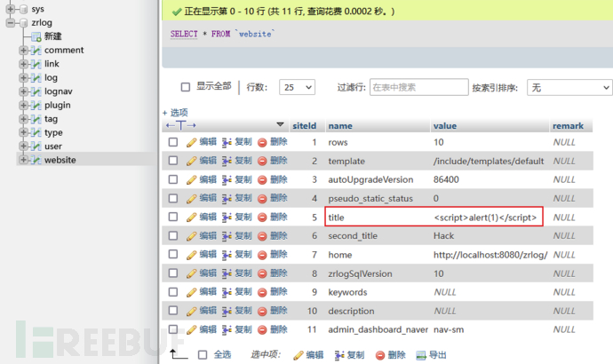Click the 新建 new table entry
The height and width of the screenshot is (364, 613).
coord(52,36)
